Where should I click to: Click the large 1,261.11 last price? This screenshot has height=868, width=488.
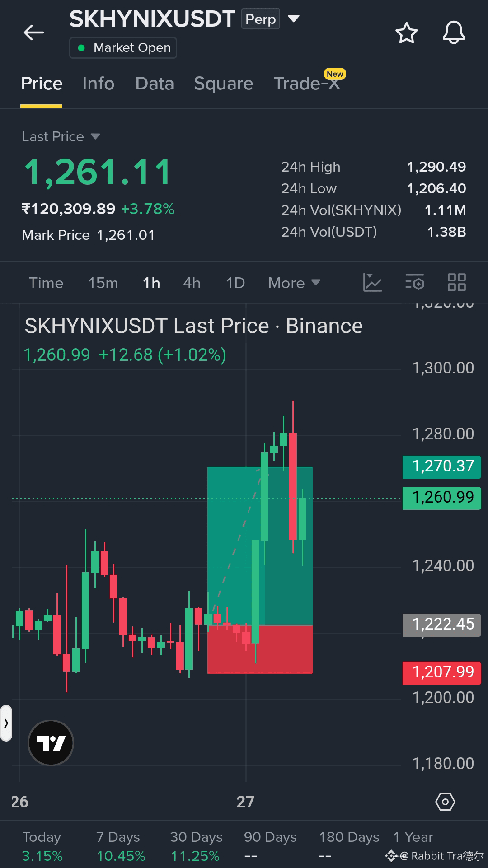(x=98, y=173)
